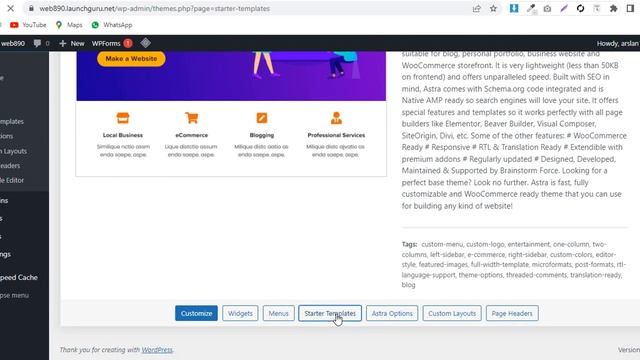Open the gray extension beside the puzzle piece
The height and width of the screenshot is (360, 640).
pyautogui.click(x=597, y=9)
